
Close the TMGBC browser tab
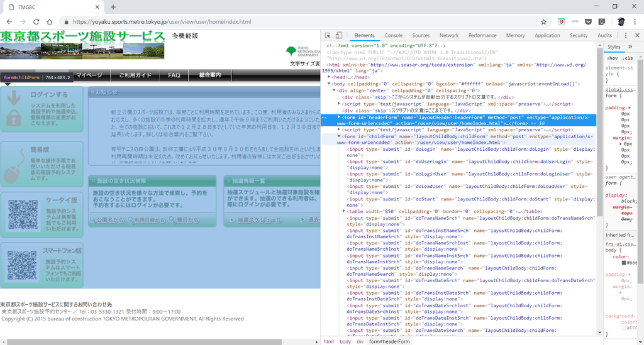click(x=97, y=7)
